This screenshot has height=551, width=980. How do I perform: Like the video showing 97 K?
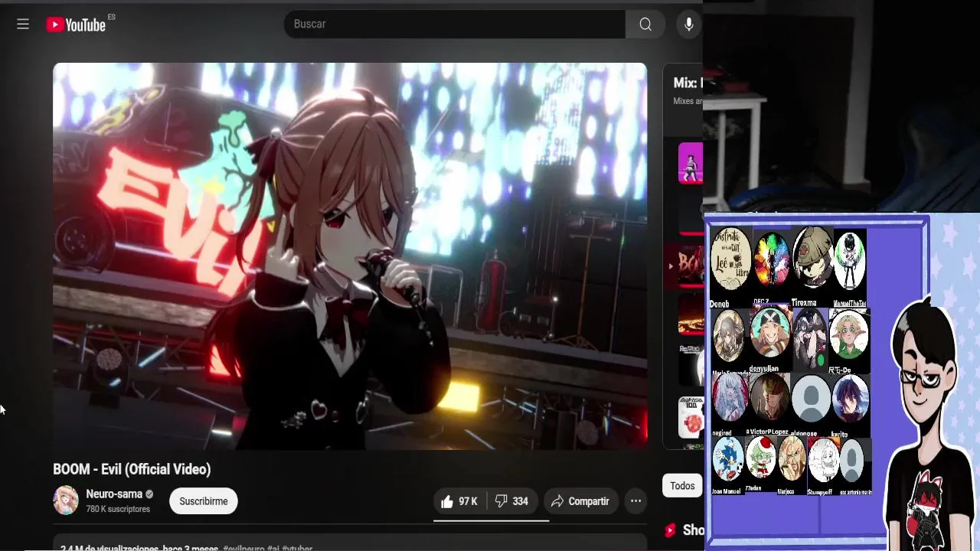tap(459, 501)
